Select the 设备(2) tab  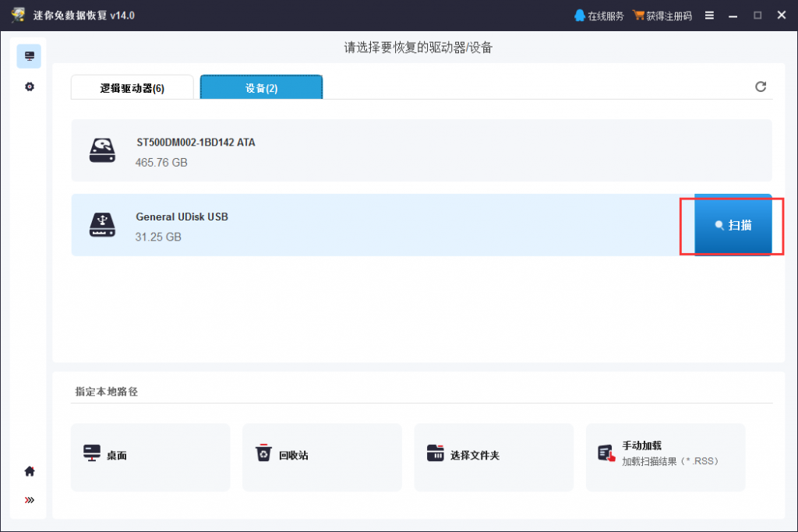click(x=261, y=87)
